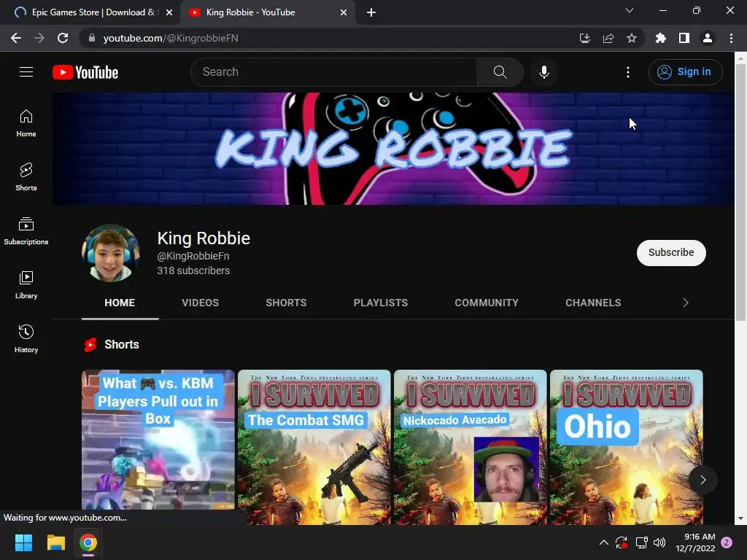Activate voice search microphone
The width and height of the screenshot is (747, 560).
click(x=543, y=72)
